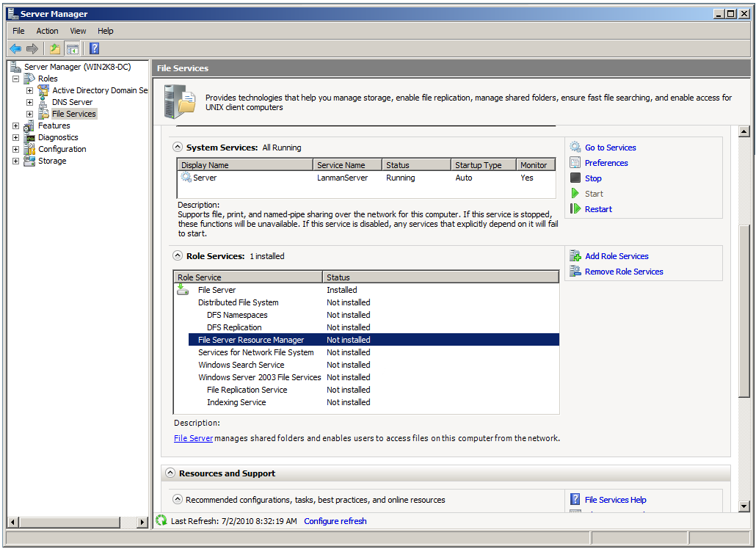Click the Role Service column header
The width and height of the screenshot is (756, 549).
(248, 277)
